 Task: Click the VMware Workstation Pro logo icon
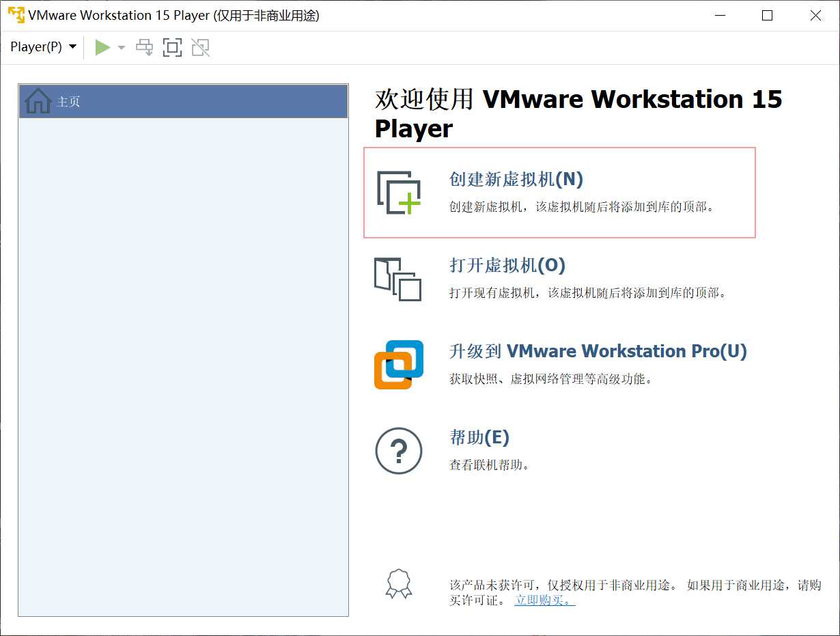pos(399,365)
